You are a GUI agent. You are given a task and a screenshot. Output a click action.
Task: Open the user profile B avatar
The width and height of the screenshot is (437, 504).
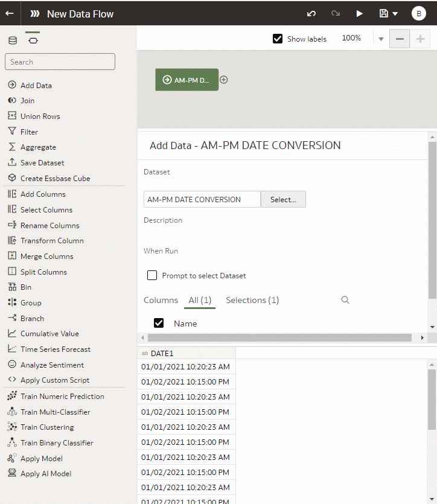[x=419, y=13]
